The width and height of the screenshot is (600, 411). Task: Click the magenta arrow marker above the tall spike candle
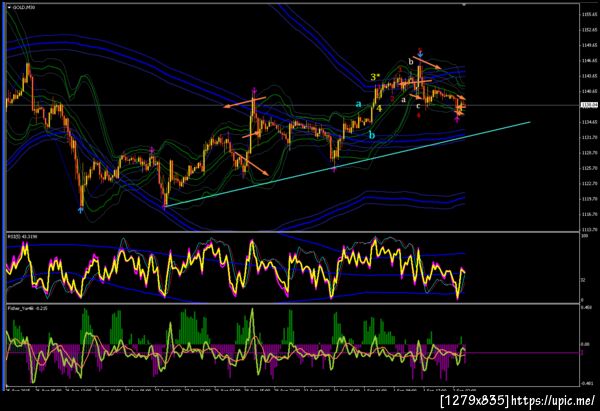click(254, 90)
